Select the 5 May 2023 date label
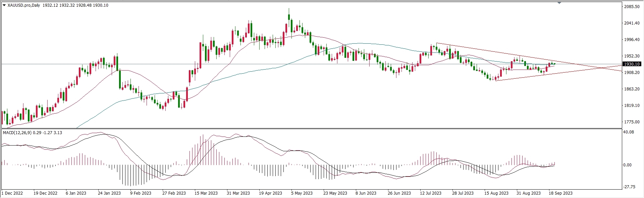Viewport: 644px width, 198px height. pyautogui.click(x=302, y=193)
